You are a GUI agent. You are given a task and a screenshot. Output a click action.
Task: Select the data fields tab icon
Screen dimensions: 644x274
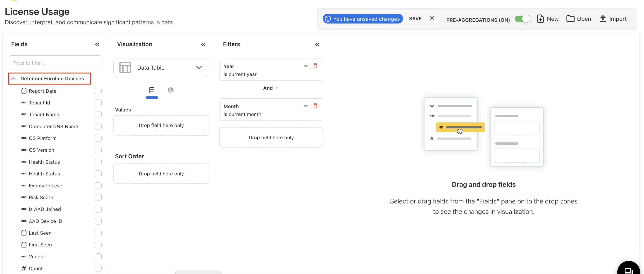point(152,90)
